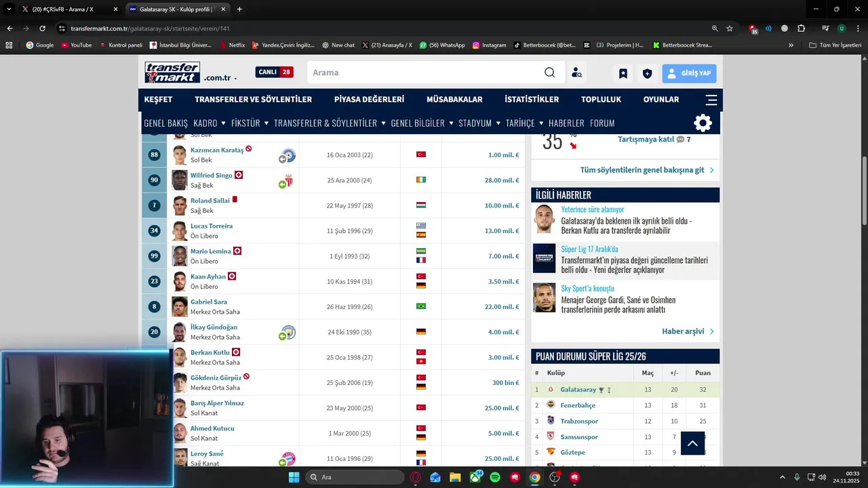This screenshot has height=488, width=868.
Task: Click the bookmark watchlist icon in site header
Action: click(x=623, y=73)
